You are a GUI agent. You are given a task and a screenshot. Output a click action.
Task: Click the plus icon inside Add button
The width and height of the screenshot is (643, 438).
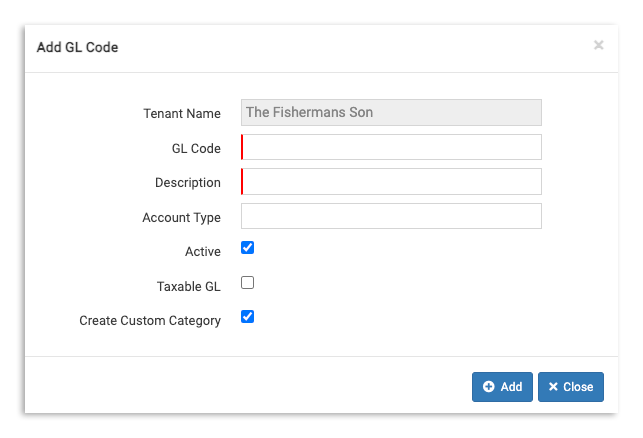tap(489, 387)
